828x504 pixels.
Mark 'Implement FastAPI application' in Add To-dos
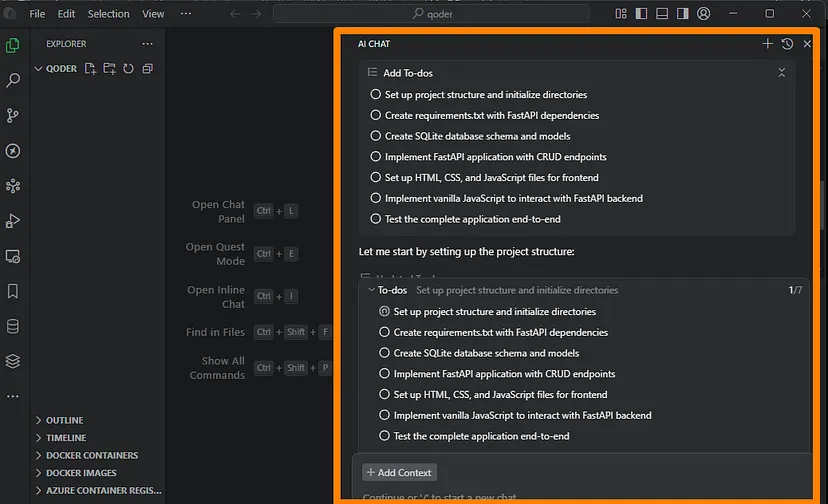(x=375, y=156)
